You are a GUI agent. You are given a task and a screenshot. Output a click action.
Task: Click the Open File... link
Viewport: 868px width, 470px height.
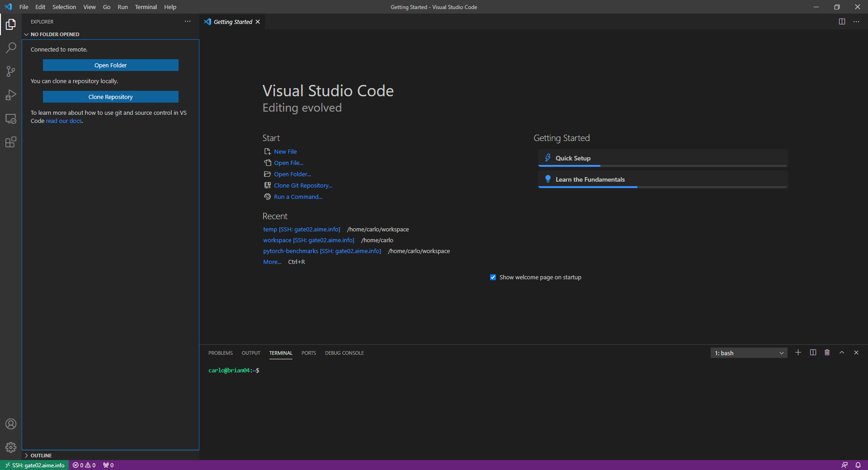[x=288, y=163]
